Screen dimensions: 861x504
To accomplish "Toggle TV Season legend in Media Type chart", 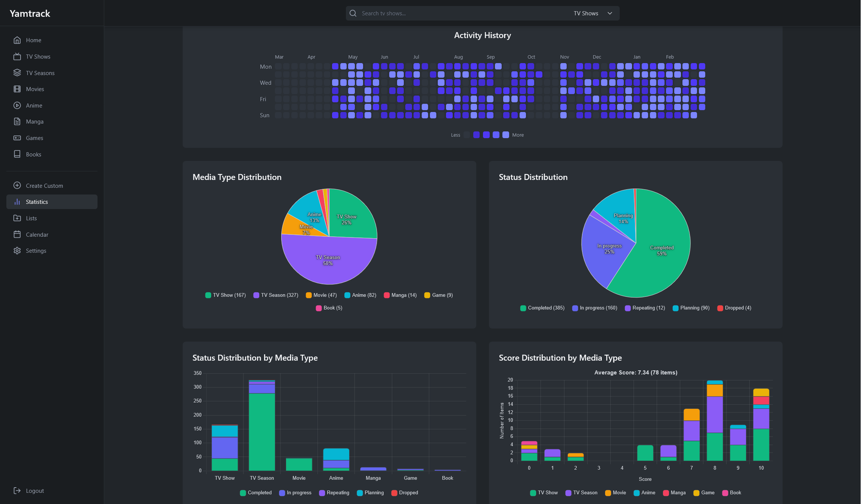I will (276, 295).
